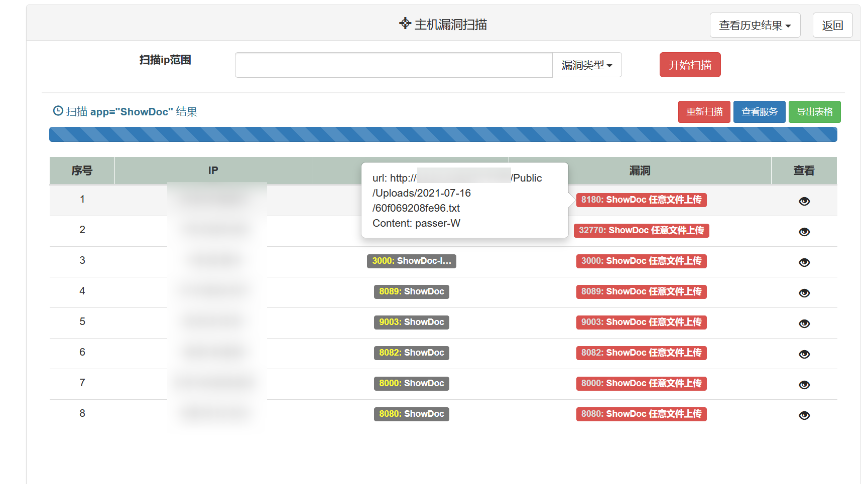Screen dimensions: 868x484
Task: Click the 返回 button
Action: 832,25
